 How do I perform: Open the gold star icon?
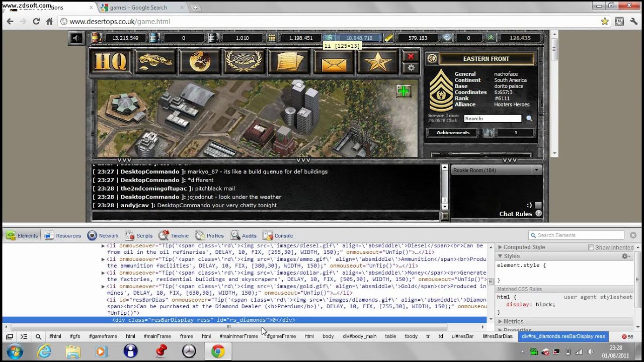[377, 62]
